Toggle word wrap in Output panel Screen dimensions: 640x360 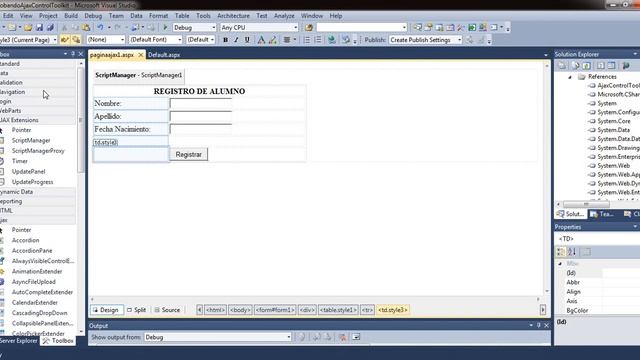pos(356,337)
